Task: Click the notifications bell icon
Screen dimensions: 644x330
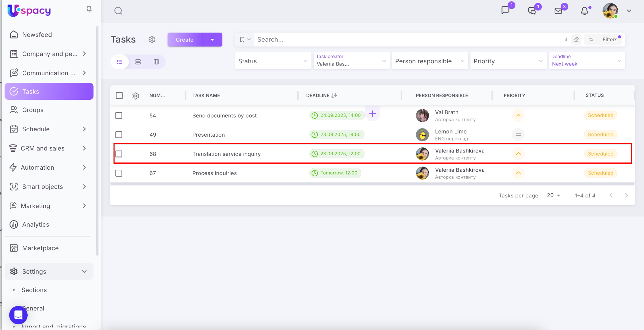Action: [584, 11]
